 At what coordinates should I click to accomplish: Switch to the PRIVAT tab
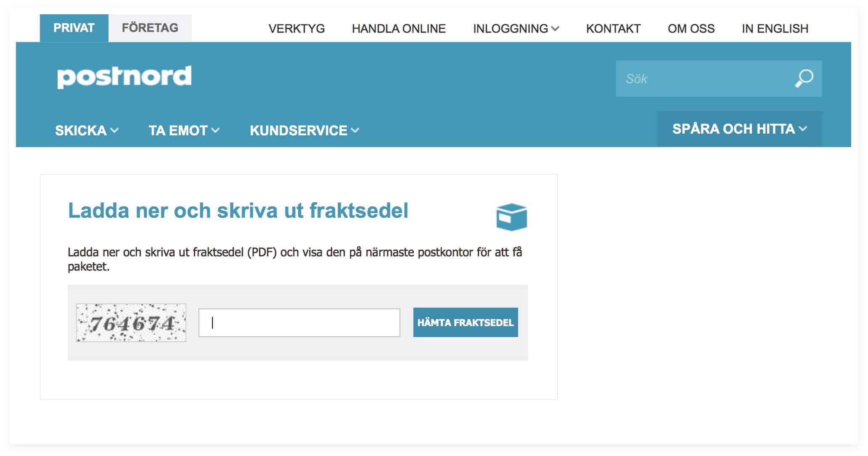tap(74, 28)
